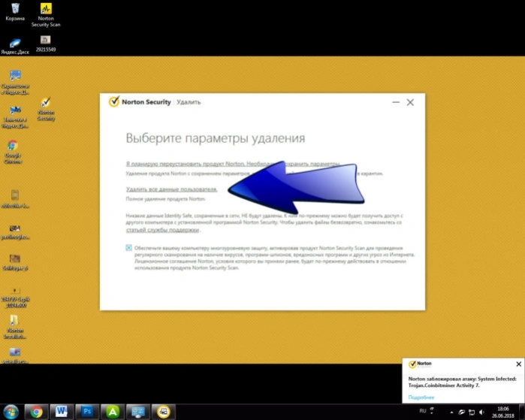Click Удалить все данные пользователя link
This screenshot has height=420, width=525.
pos(171,189)
